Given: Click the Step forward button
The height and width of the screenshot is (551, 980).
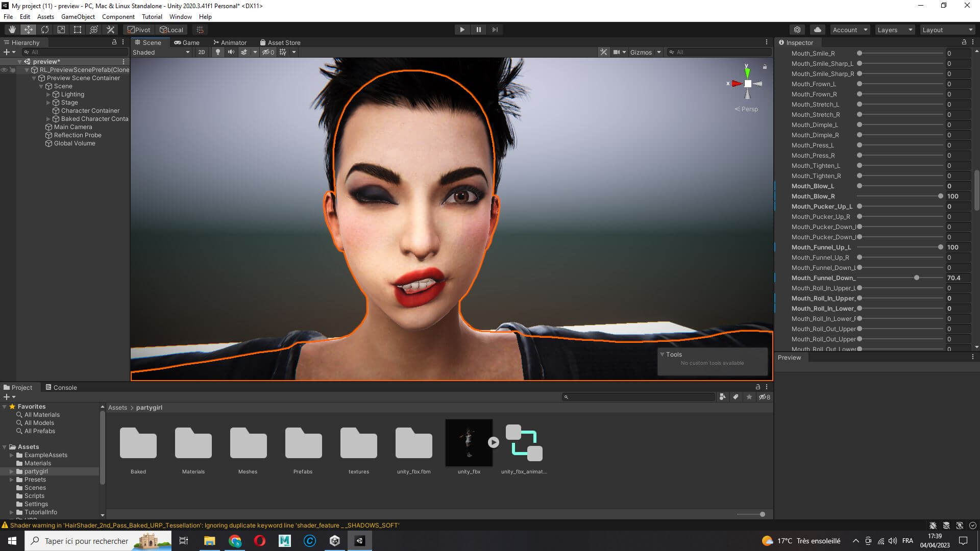Looking at the screenshot, I should click(x=495, y=30).
